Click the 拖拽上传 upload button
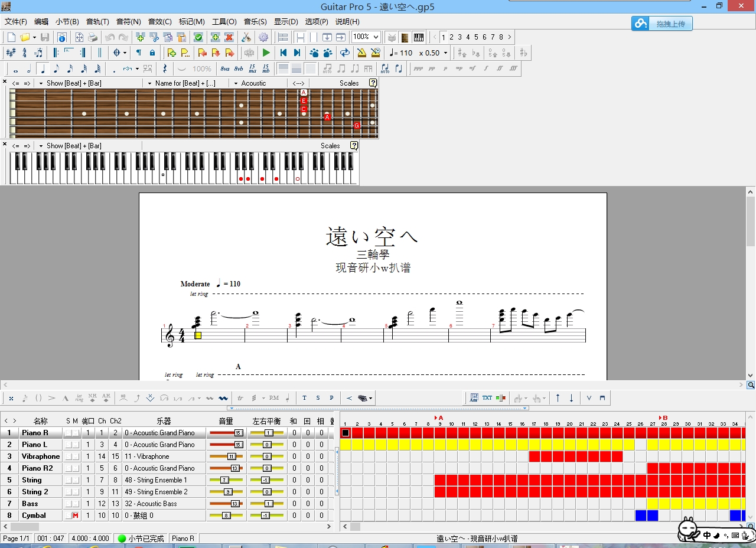 tap(662, 24)
